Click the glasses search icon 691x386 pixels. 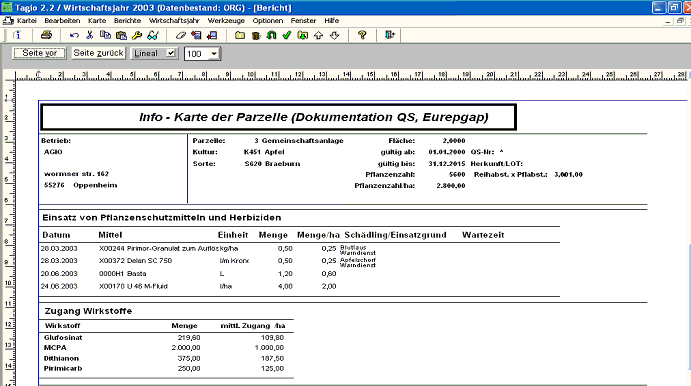click(153, 35)
